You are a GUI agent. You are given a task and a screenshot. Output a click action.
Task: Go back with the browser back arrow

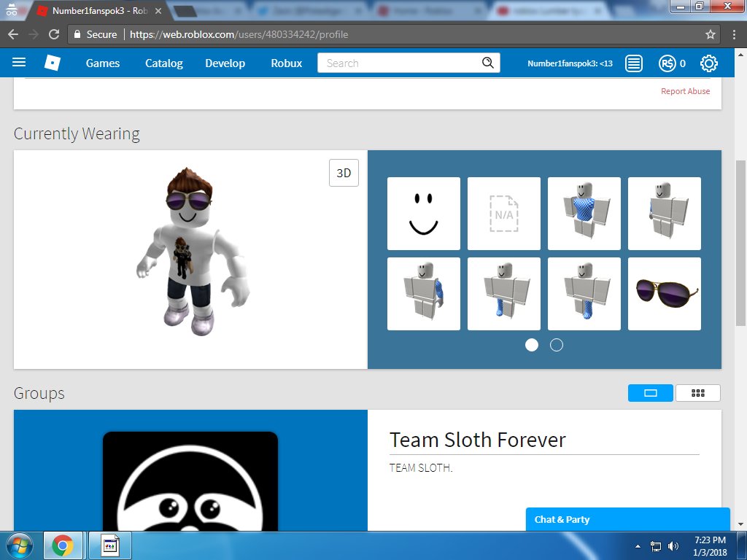click(x=13, y=34)
